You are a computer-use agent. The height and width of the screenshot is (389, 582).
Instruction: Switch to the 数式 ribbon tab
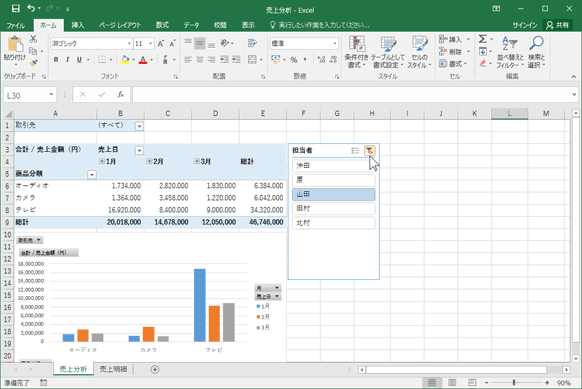162,25
